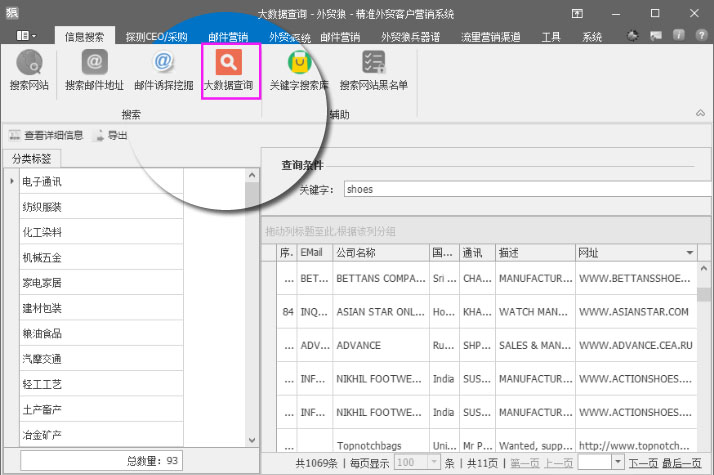Go to next page via 下一页
The width and height of the screenshot is (714, 475).
(643, 464)
